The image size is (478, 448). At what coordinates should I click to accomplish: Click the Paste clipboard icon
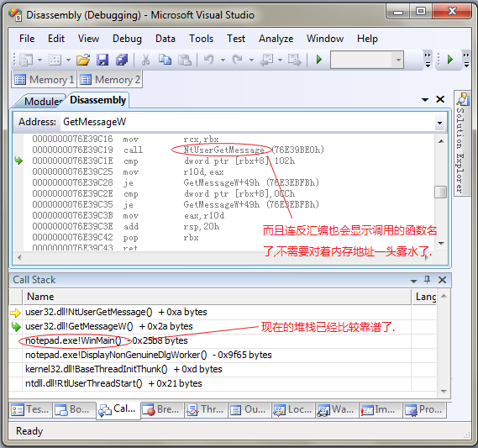pos(185,60)
